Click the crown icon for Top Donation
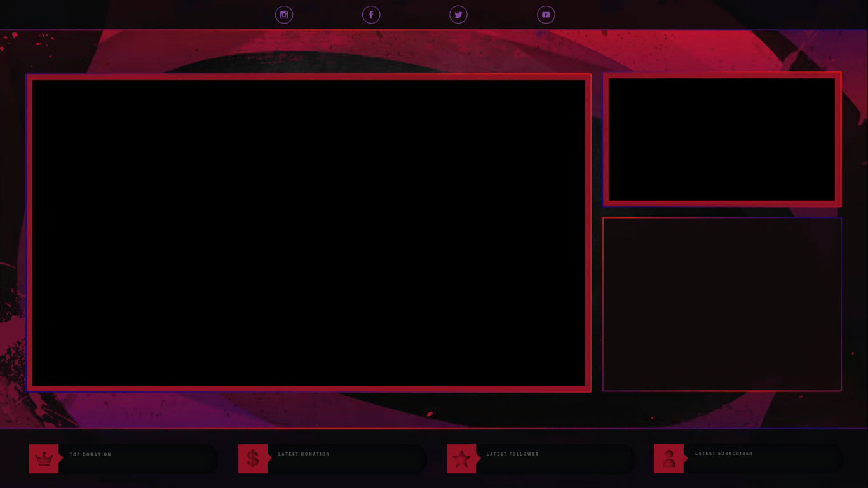 point(44,459)
